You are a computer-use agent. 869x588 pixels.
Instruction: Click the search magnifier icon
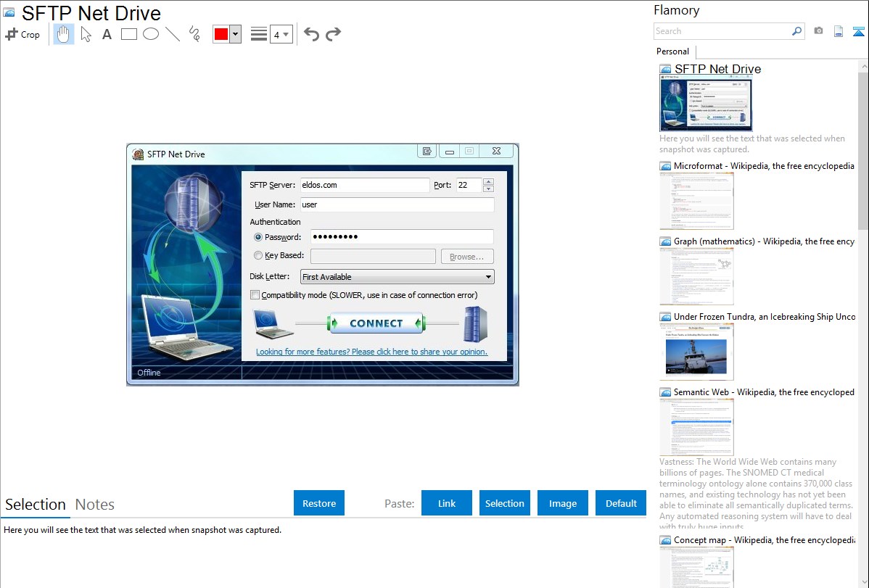coord(797,31)
